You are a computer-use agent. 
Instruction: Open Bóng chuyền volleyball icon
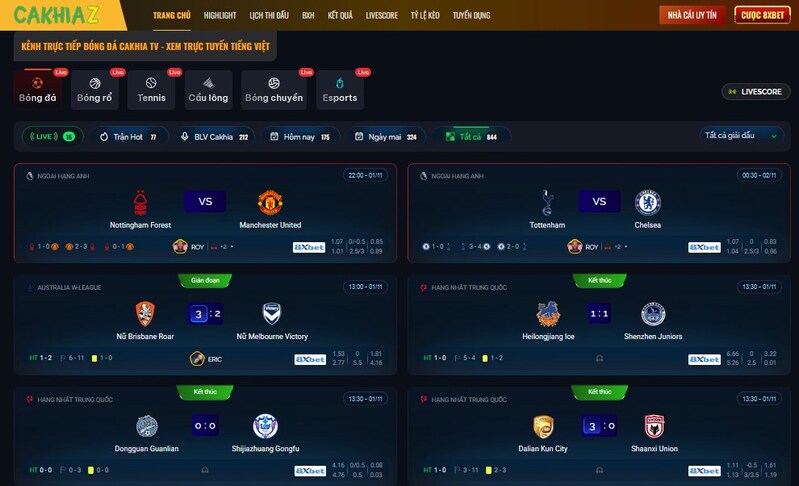pyautogui.click(x=274, y=83)
